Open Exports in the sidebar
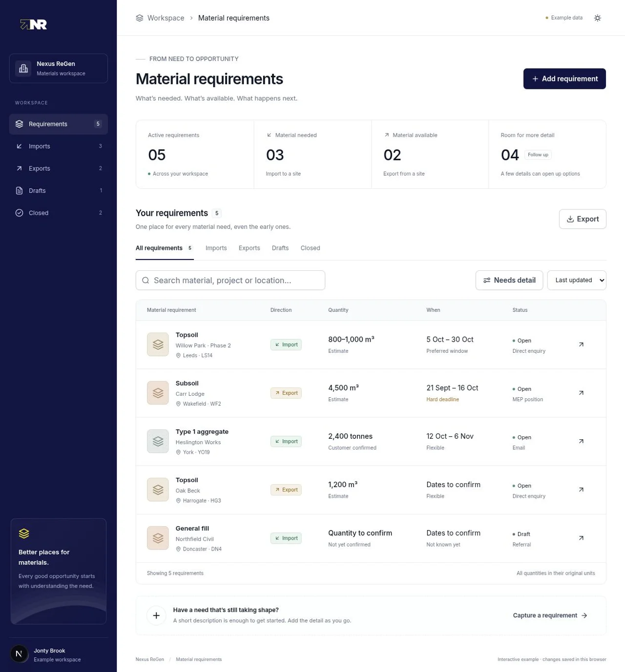Screen dimensions: 625x672 (x=59, y=168)
